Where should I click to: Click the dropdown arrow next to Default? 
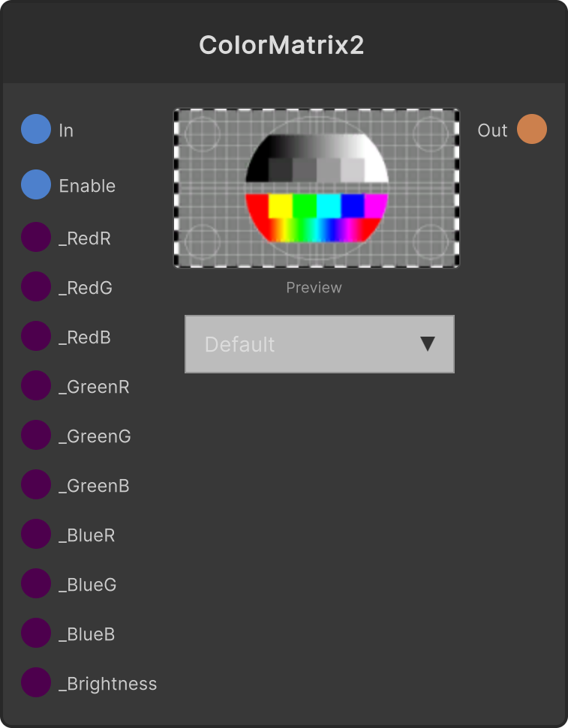pos(428,344)
